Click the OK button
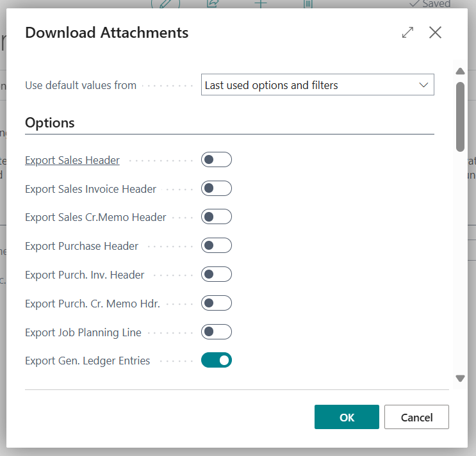476x456 pixels. point(347,417)
